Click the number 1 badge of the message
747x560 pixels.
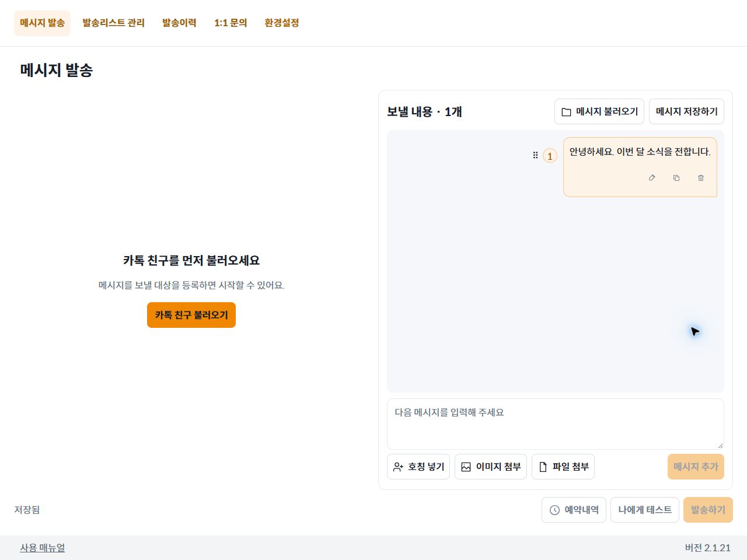(x=550, y=156)
